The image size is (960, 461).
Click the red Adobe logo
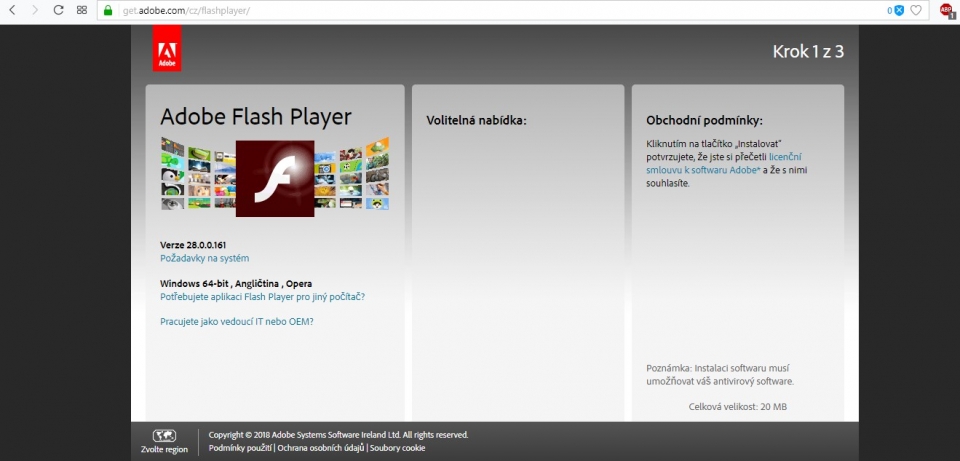(167, 48)
